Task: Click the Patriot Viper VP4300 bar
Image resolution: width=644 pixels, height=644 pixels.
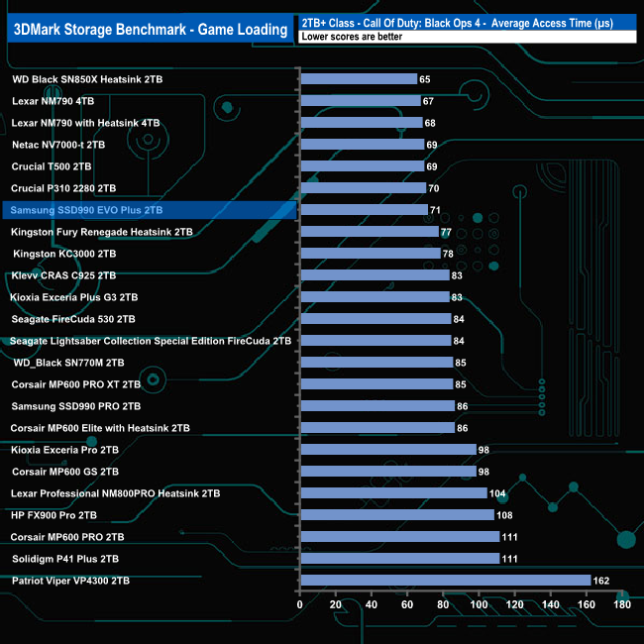Action: click(446, 580)
